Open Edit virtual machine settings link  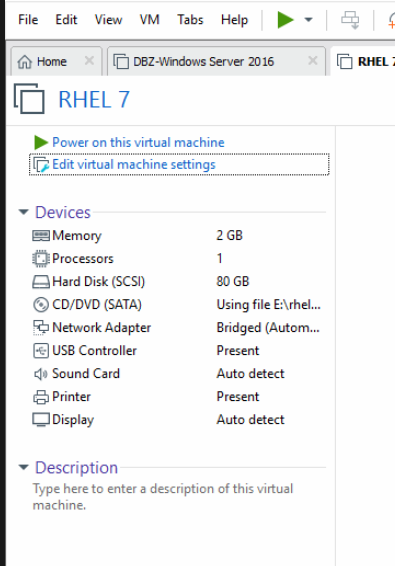(134, 165)
